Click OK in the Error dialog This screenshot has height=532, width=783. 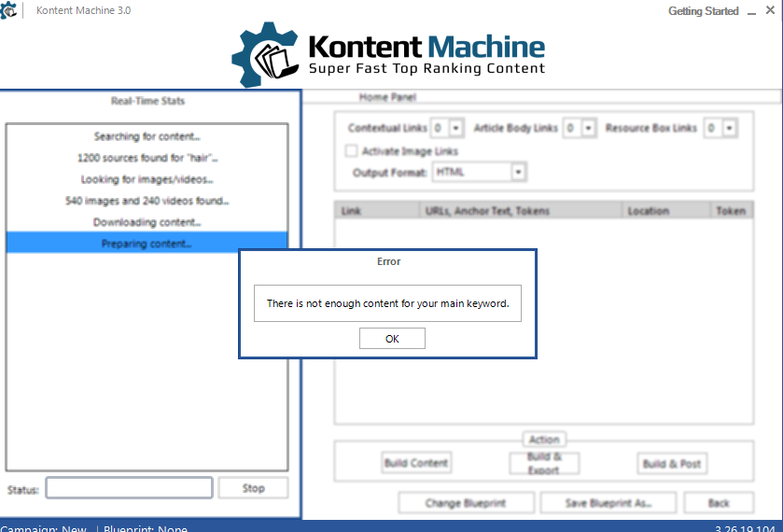(392, 338)
